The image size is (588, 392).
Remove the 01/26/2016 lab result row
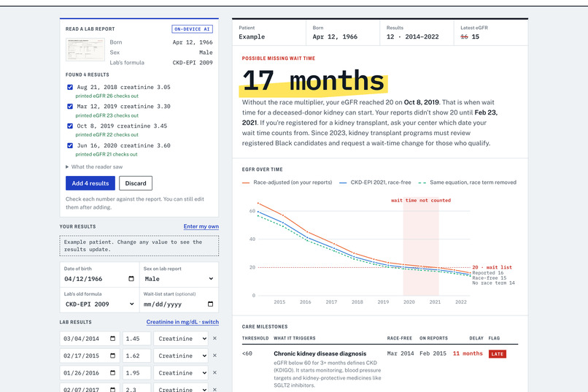coord(215,373)
